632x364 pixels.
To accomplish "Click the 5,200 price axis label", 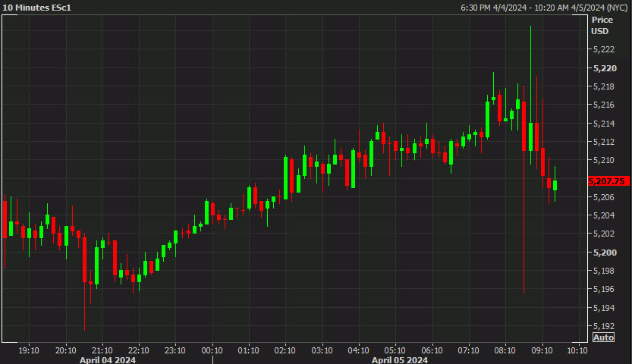I will [x=604, y=252].
